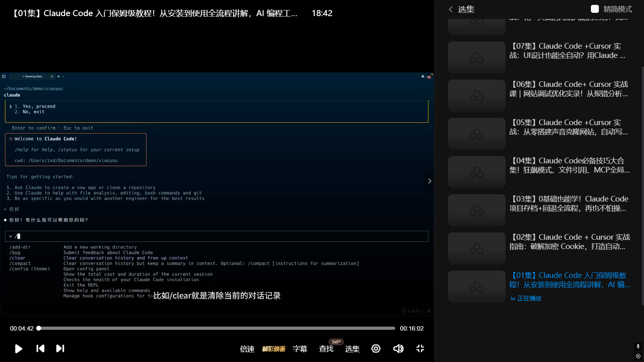Click the total duration 00:16:02 label
Screen dimensions: 644x362
(x=412, y=329)
